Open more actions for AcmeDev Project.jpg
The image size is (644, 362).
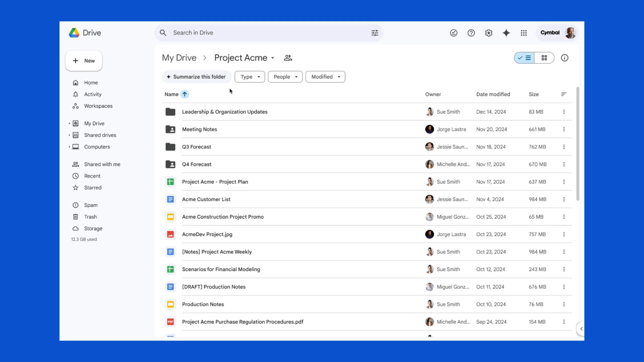(x=564, y=234)
